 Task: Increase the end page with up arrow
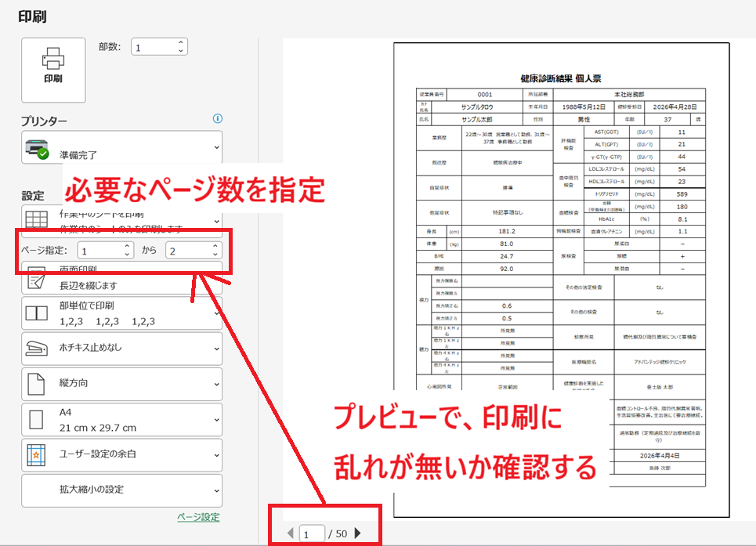pyautogui.click(x=215, y=246)
